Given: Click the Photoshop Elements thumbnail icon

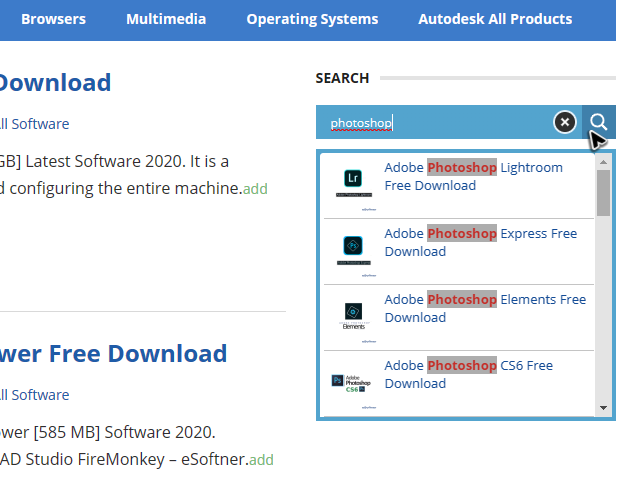Looking at the screenshot, I should pos(353,316).
